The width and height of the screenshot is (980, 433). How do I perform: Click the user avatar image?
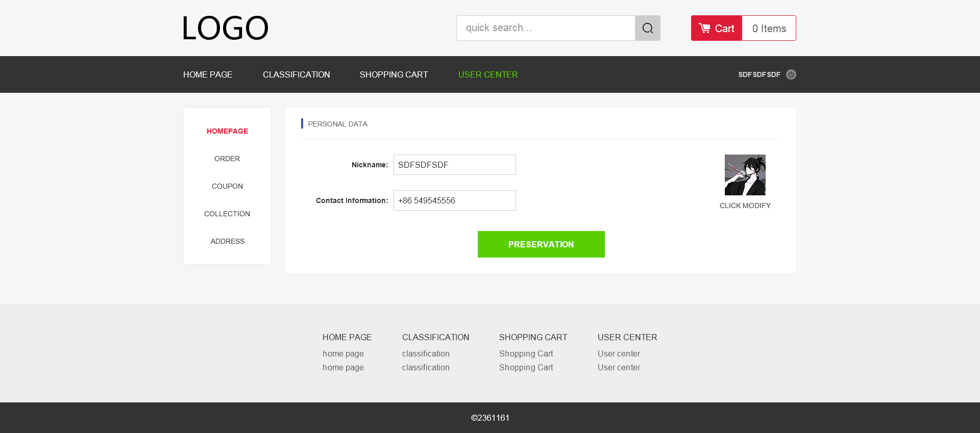pos(745,175)
